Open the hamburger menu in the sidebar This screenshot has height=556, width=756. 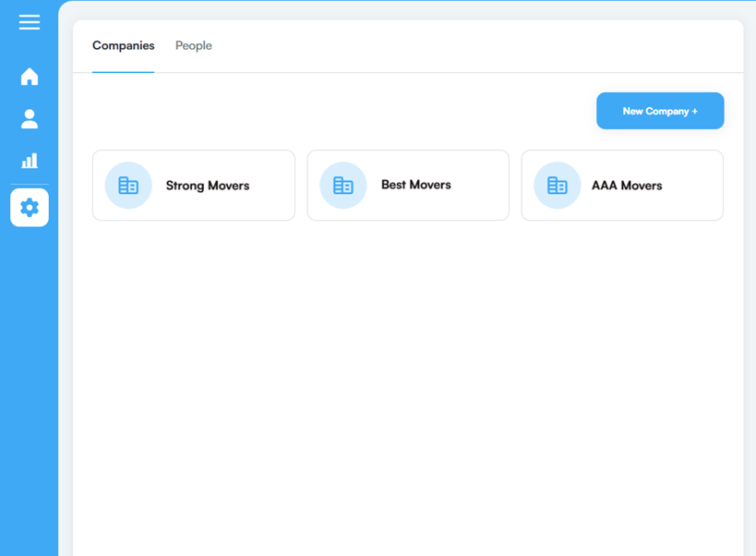30,22
